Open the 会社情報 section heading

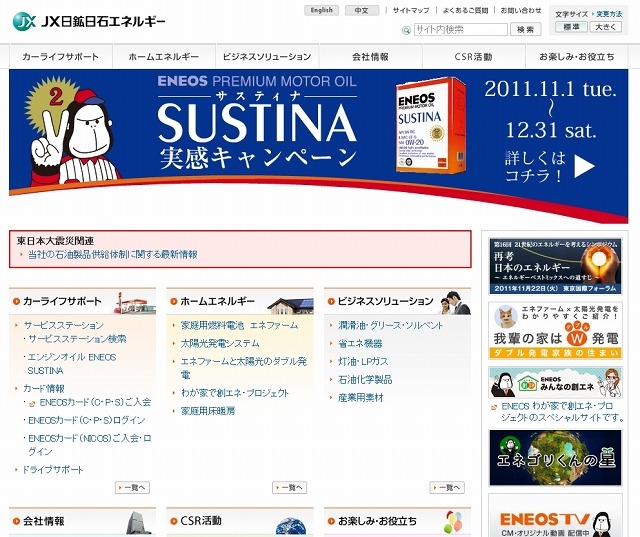pyautogui.click(x=44, y=521)
